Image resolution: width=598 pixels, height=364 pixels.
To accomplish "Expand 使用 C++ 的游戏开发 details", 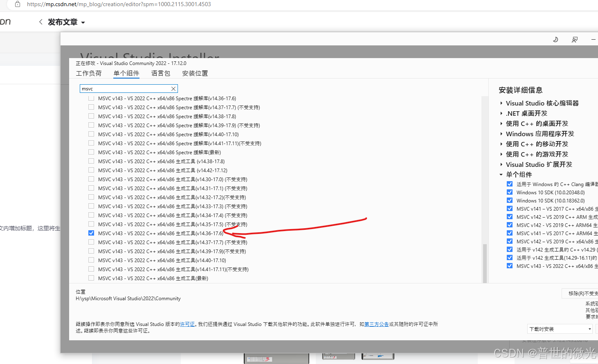I will click(x=501, y=154).
